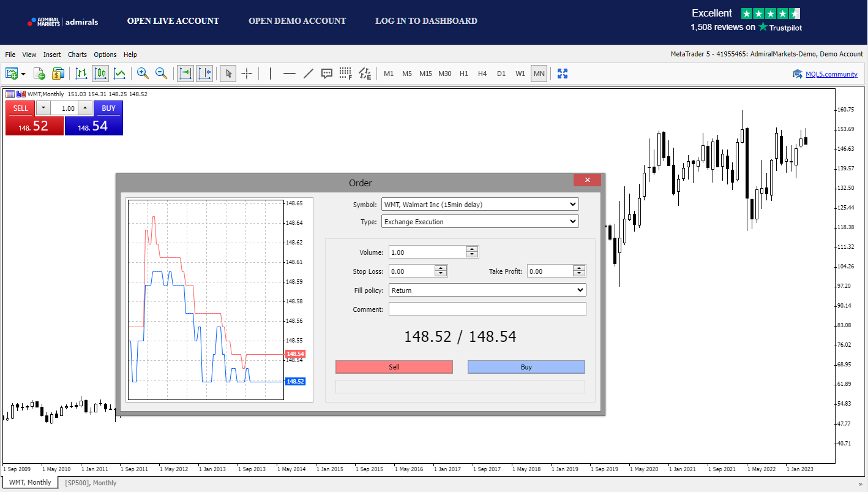Switch chart to bar chart style

point(81,74)
